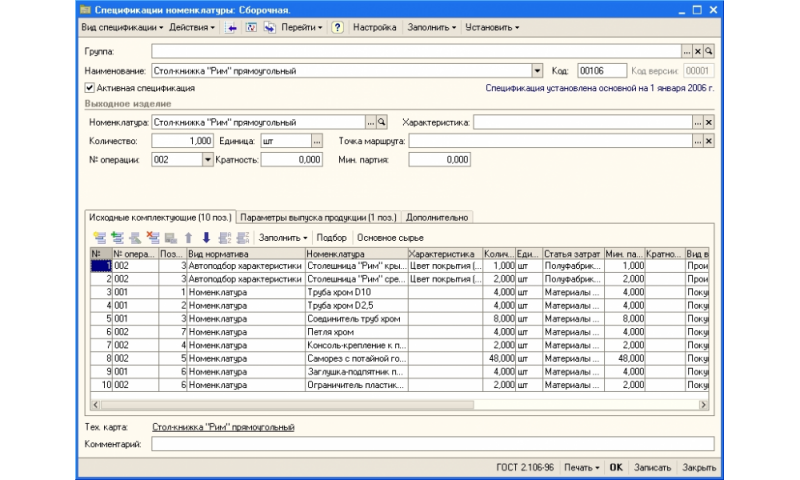The height and width of the screenshot is (480, 800).
Task: Open the Вид спецификации menu
Action: [x=120, y=28]
